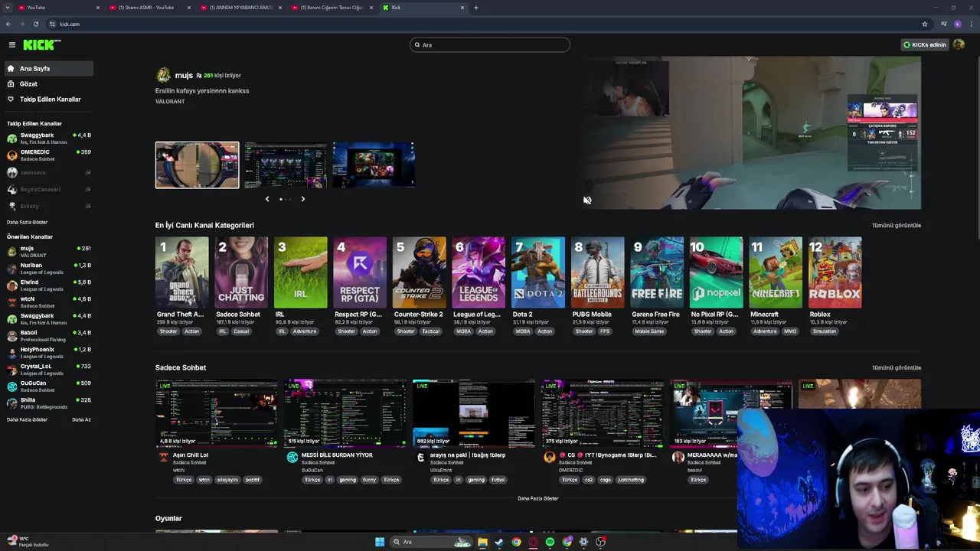Open the No Pixel RP category card
Screen dimensions: 980x551
[x=716, y=272]
